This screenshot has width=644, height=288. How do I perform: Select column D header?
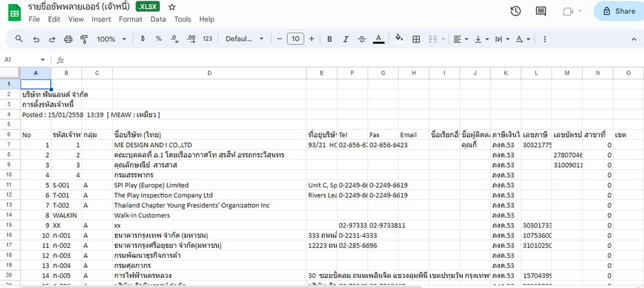[209, 73]
